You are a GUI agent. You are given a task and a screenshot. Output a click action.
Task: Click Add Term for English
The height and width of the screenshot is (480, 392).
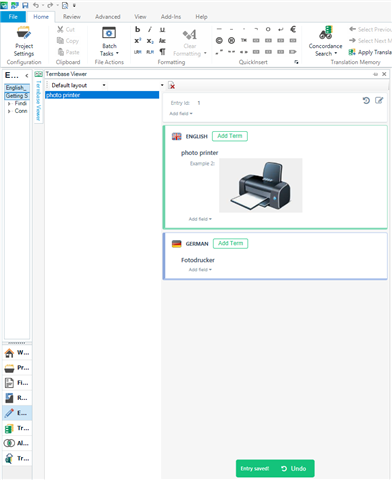point(230,136)
